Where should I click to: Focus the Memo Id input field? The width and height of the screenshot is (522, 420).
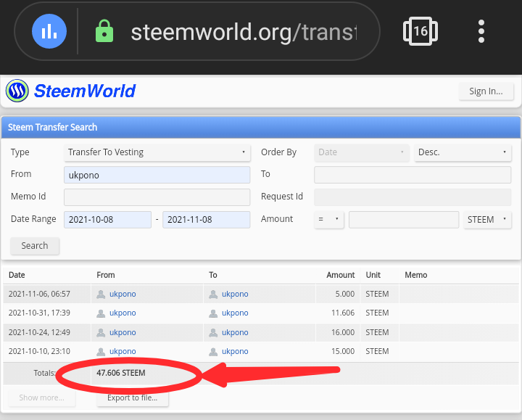tap(157, 197)
